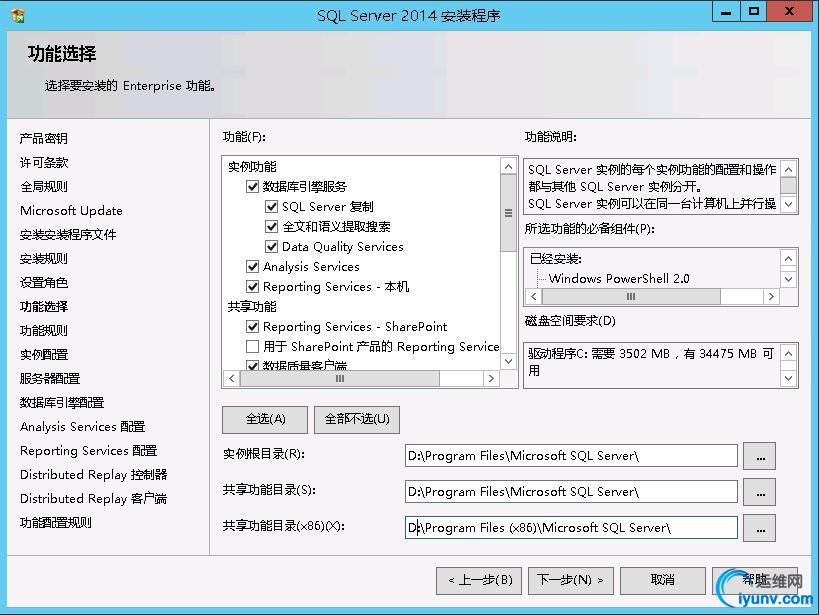Select the 设置角色 step in sidebar
This screenshot has width=819, height=615.
click(x=44, y=283)
